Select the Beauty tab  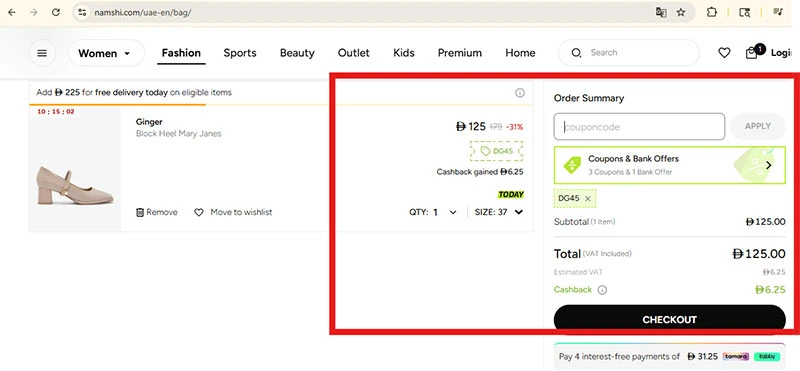pyautogui.click(x=297, y=53)
